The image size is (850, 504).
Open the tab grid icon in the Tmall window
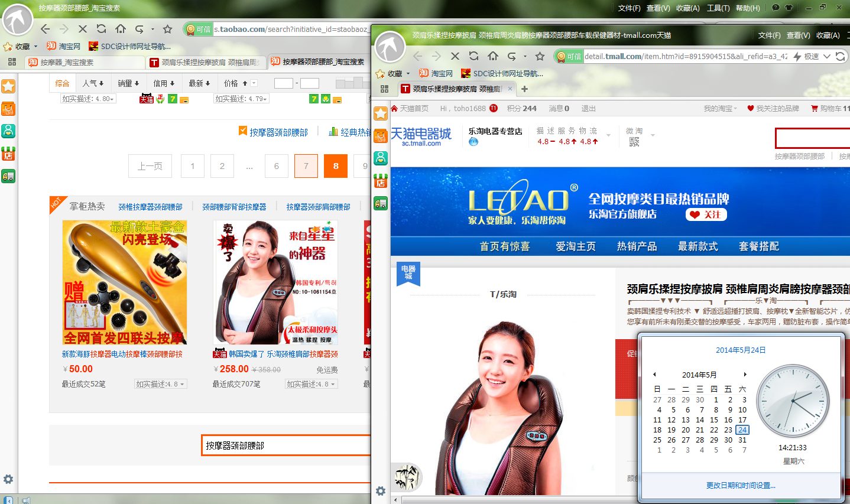click(384, 89)
